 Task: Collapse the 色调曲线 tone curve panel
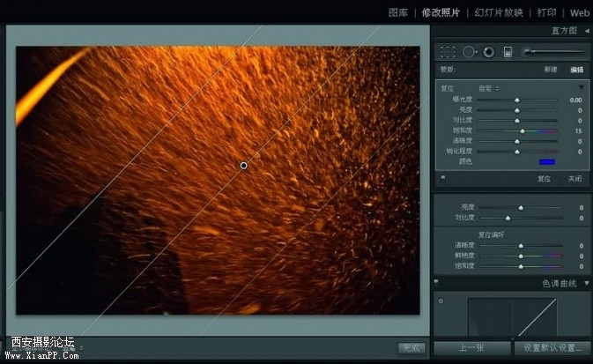[587, 284]
